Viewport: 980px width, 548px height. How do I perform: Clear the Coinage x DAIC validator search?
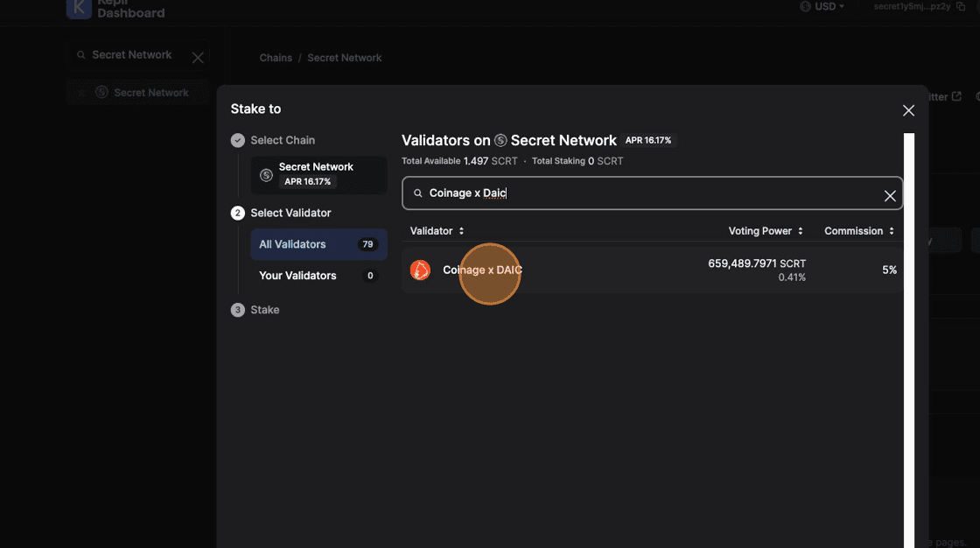(x=890, y=196)
